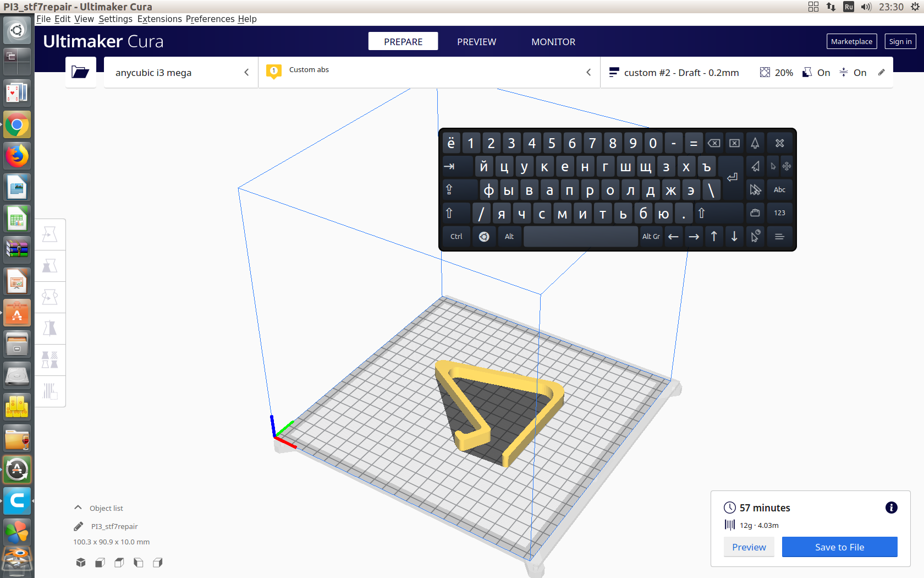
Task: Switch to the MONITOR stage tab
Action: 553,42
